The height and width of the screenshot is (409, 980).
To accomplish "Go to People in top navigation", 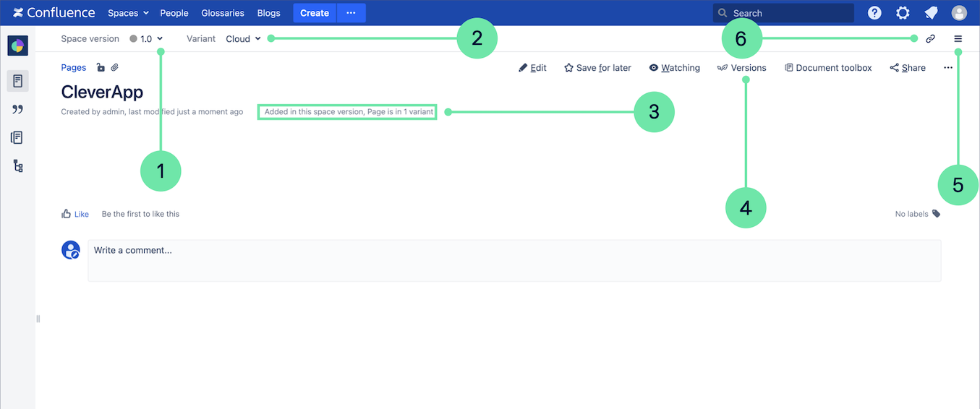I will [174, 13].
